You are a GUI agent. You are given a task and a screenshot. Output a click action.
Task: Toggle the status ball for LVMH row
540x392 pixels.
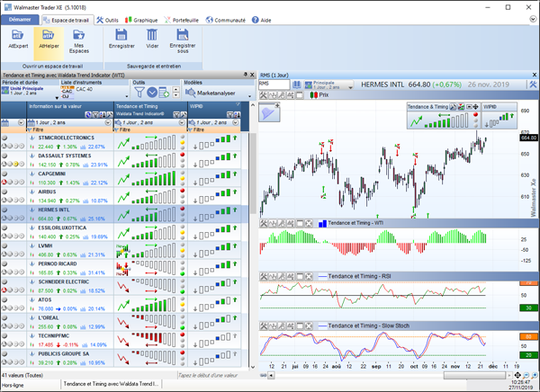coord(4,245)
